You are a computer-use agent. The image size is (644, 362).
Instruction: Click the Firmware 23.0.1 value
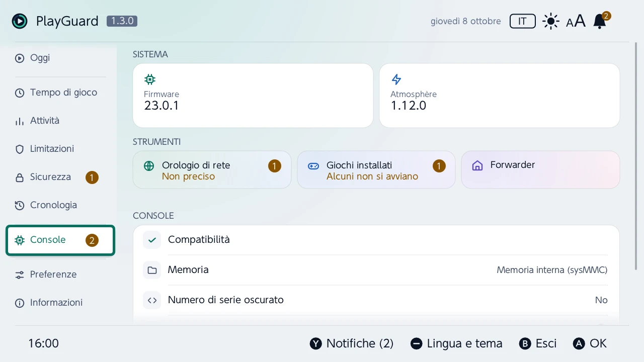tap(162, 106)
